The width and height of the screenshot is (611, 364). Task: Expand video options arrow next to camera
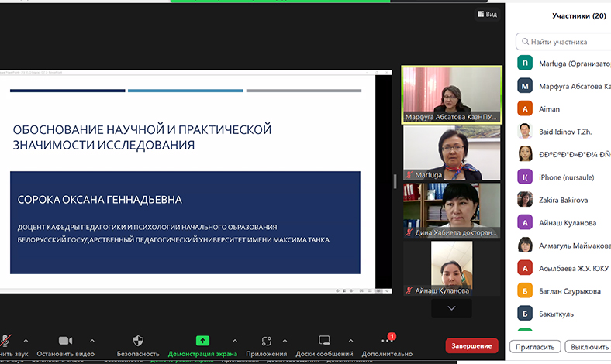tap(92, 340)
